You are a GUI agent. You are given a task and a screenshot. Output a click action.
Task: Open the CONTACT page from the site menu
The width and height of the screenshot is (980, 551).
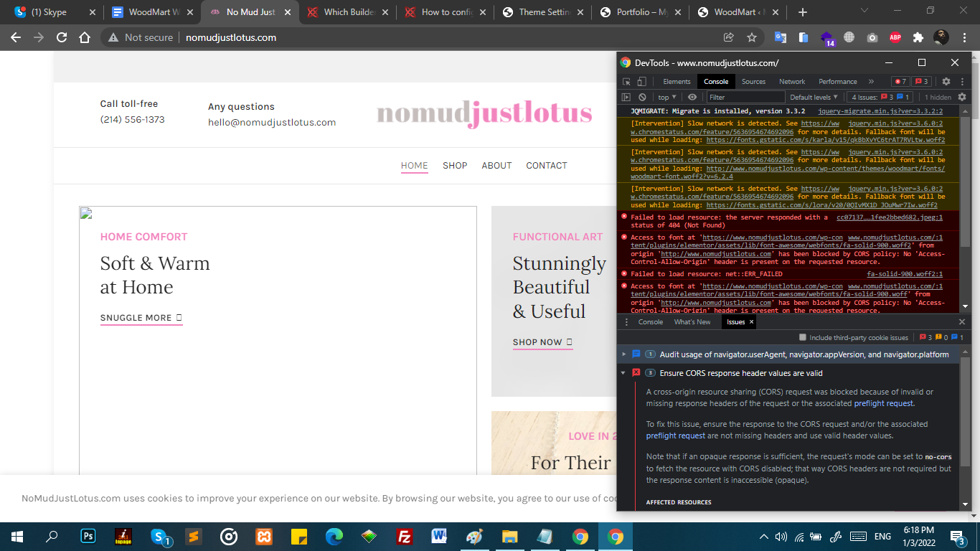point(547,166)
